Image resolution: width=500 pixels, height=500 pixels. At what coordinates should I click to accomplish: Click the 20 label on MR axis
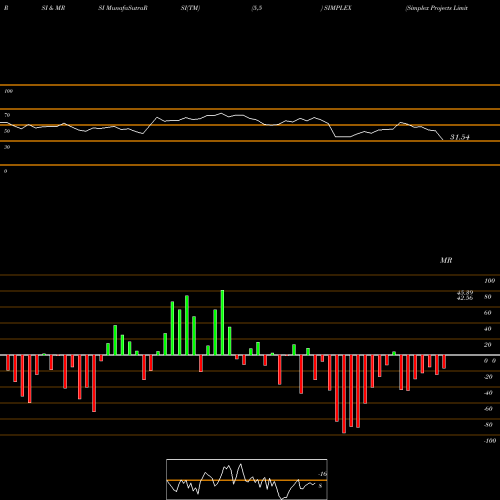tap(488, 345)
